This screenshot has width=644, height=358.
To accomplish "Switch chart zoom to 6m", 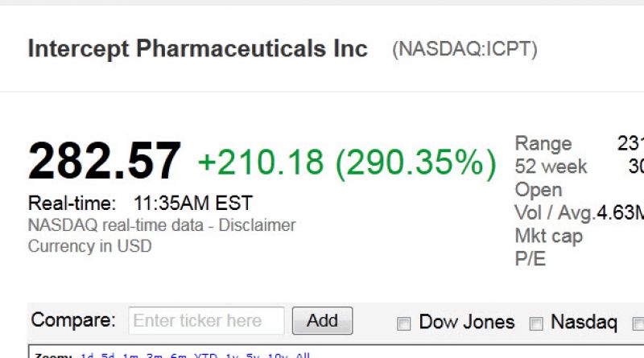I will coord(178,355).
